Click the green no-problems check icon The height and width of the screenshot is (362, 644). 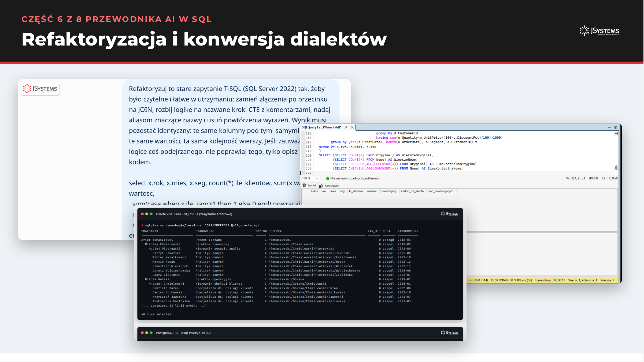click(x=327, y=178)
